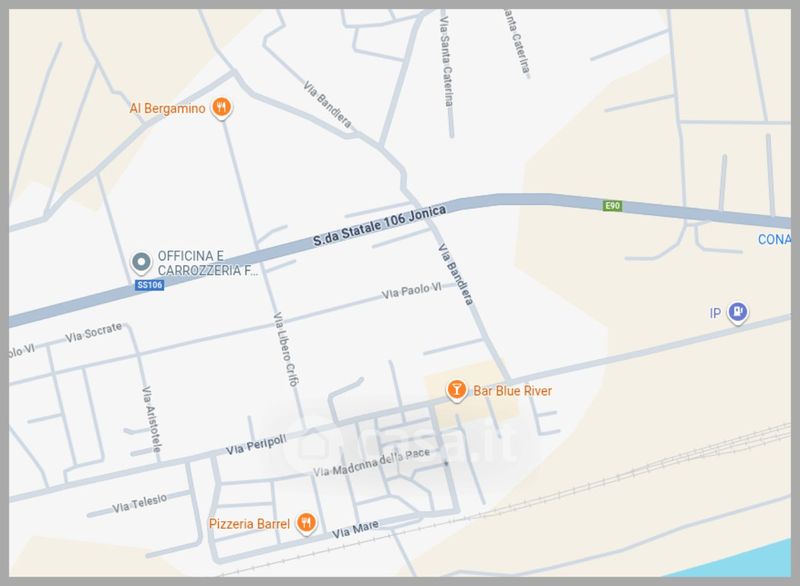Click the OFFICINA E CARROZZERIA label text
The width and height of the screenshot is (800, 586).
pyautogui.click(x=208, y=263)
